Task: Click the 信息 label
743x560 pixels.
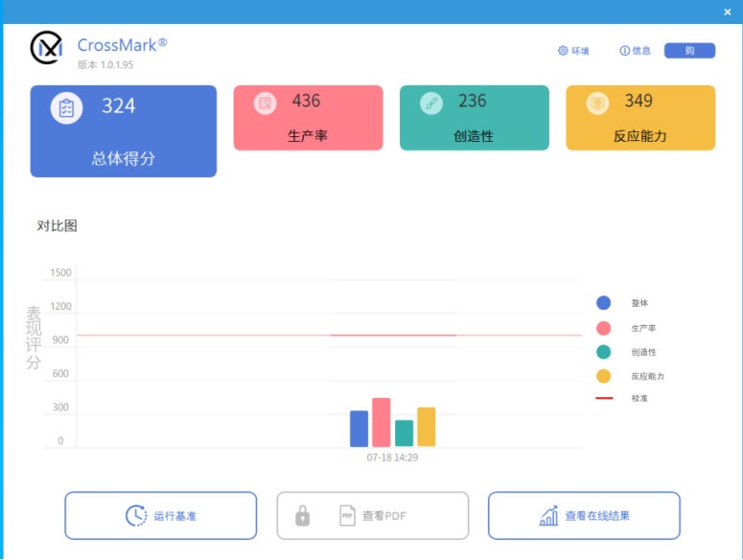Action: (641, 51)
